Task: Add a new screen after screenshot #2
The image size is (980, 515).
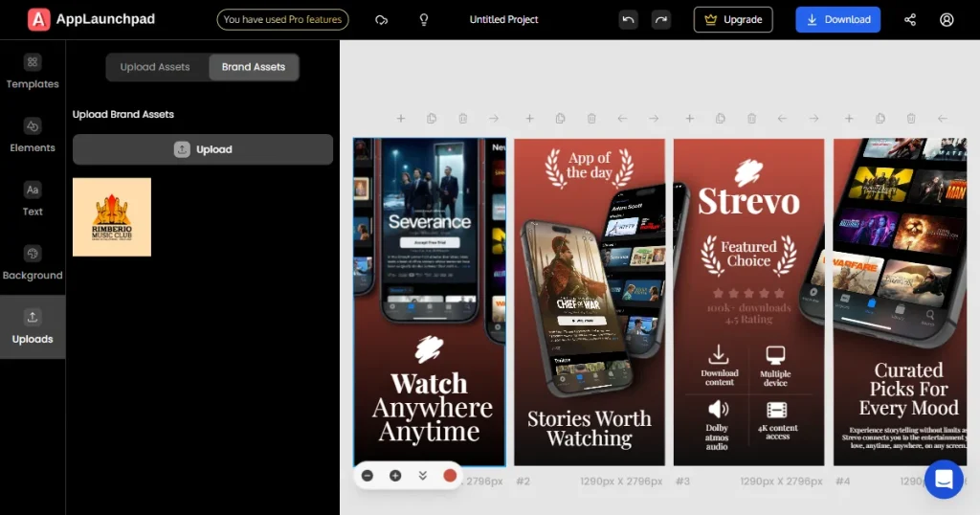Action: tap(529, 118)
